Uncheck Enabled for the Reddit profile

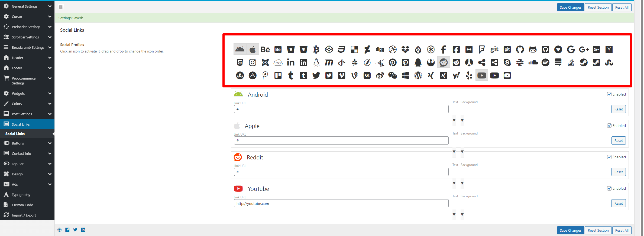coord(609,157)
